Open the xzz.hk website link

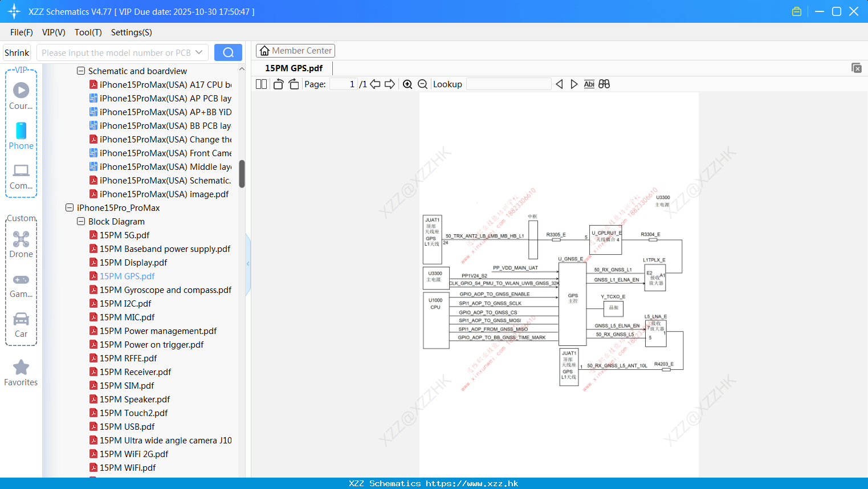point(472,483)
